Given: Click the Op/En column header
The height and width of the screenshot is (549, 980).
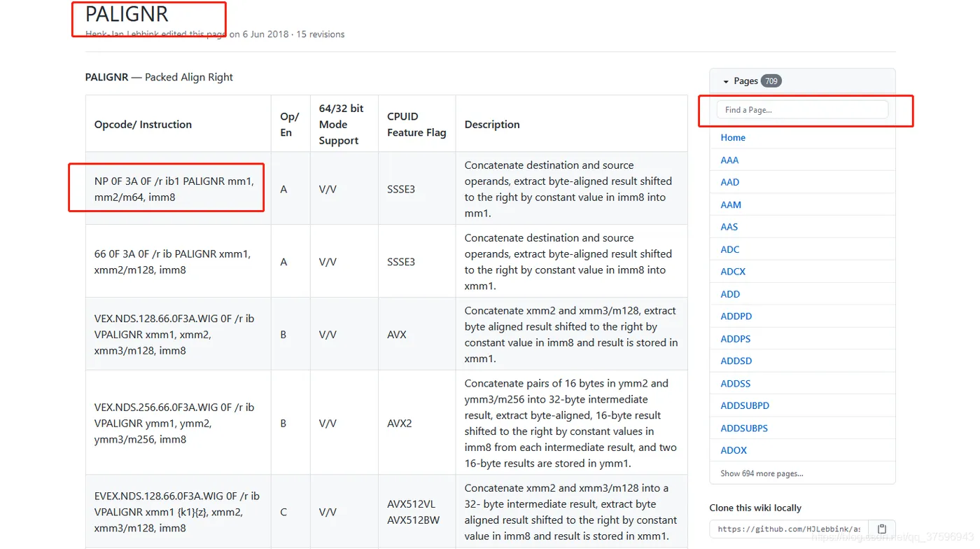Looking at the screenshot, I should pyautogui.click(x=290, y=125).
